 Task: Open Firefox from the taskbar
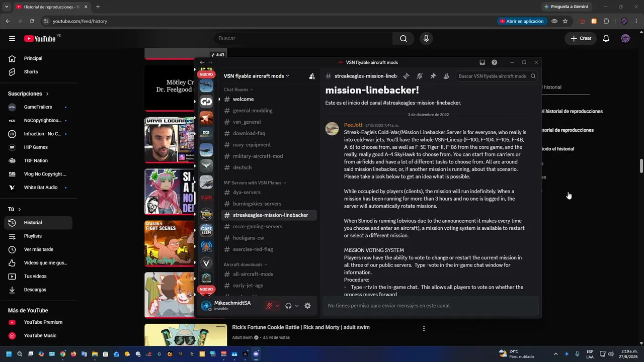coord(73,354)
